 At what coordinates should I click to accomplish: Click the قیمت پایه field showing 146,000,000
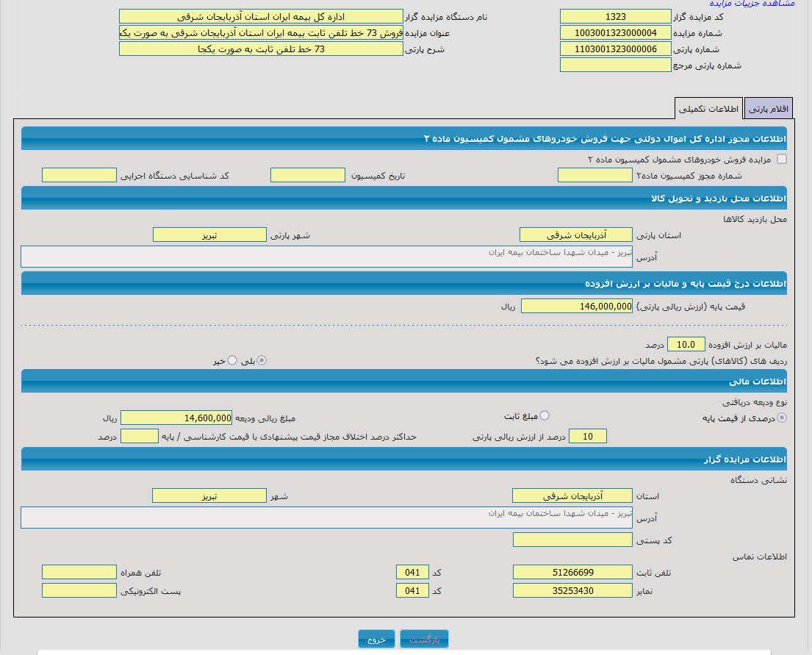(x=576, y=306)
